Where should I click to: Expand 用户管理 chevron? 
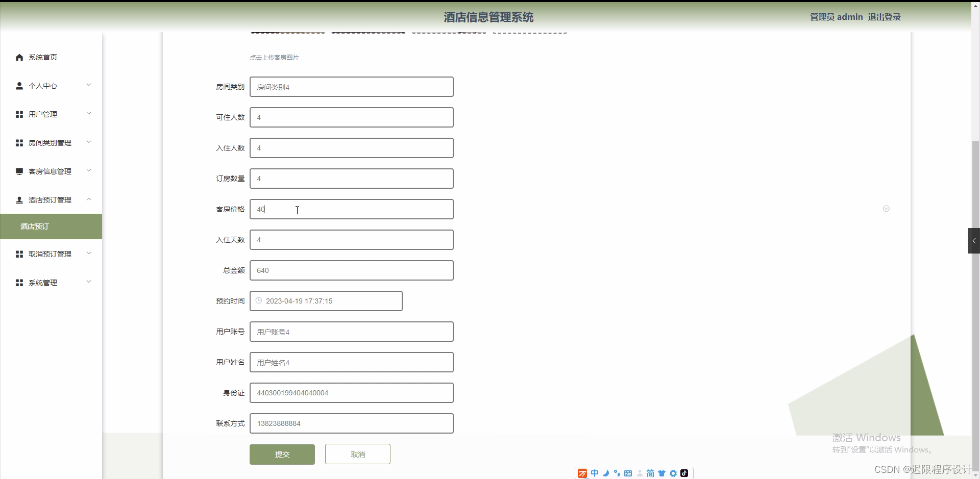tap(89, 114)
